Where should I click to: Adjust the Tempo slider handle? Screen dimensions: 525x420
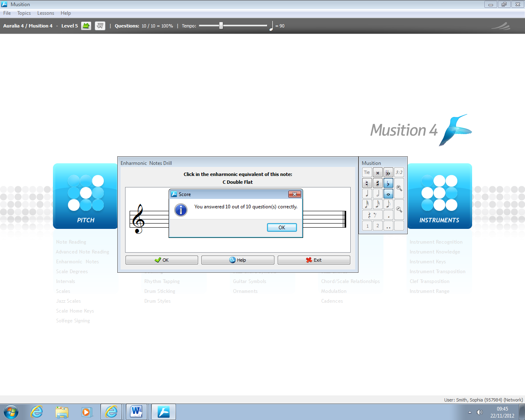pyautogui.click(x=221, y=26)
